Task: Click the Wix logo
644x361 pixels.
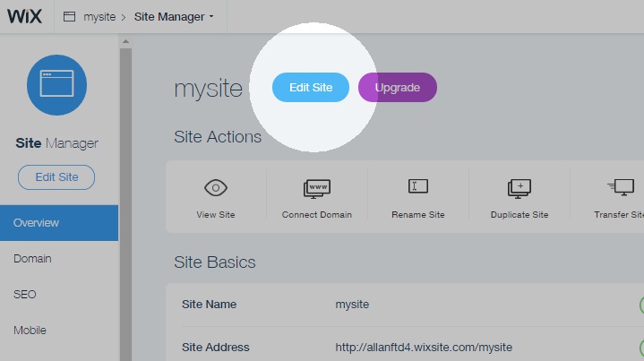Action: [25, 16]
